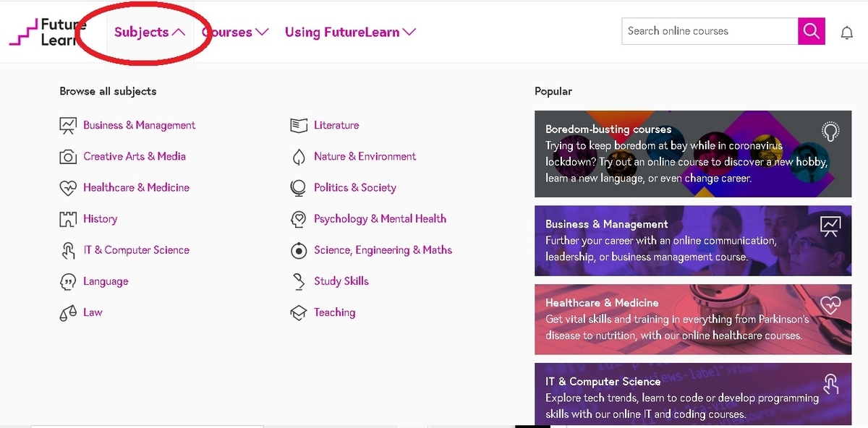The height and width of the screenshot is (428, 868).
Task: Click the magenta search magnifier button
Action: [x=811, y=31]
